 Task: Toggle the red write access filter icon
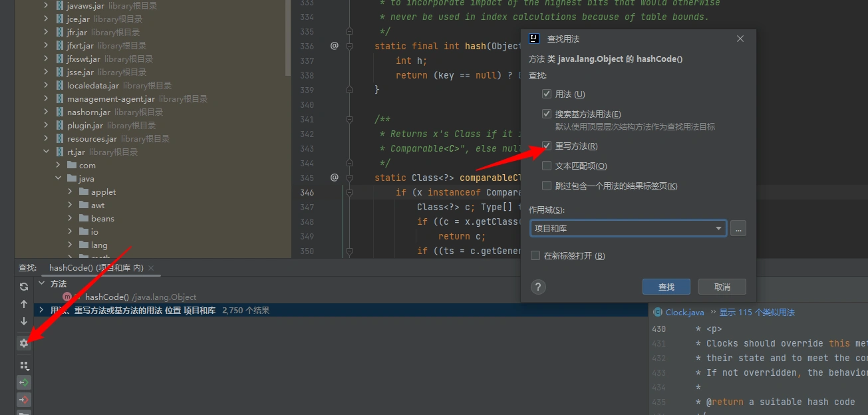coord(24,400)
